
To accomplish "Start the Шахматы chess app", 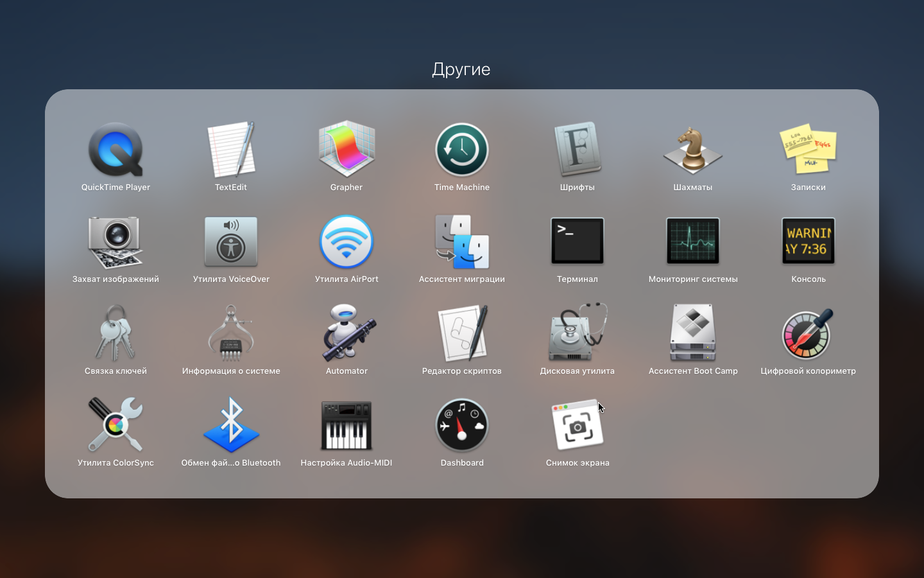I will coord(693,150).
